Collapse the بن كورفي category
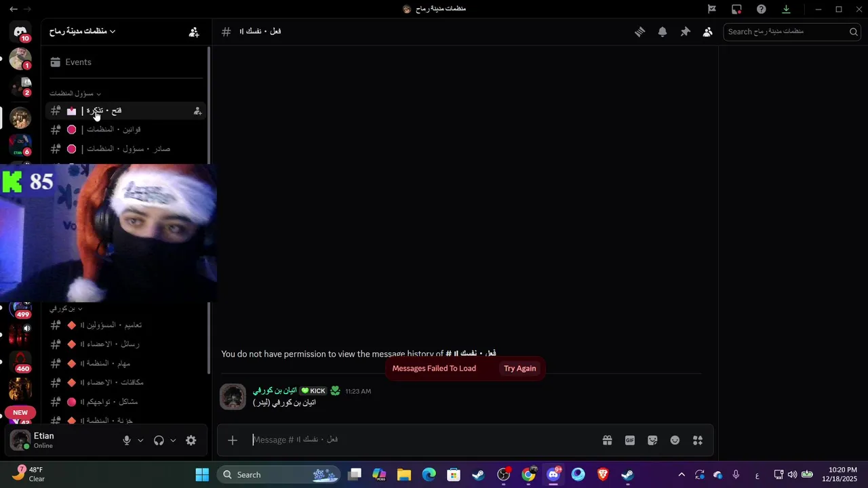Screen dimensions: 868x488 point(66,308)
